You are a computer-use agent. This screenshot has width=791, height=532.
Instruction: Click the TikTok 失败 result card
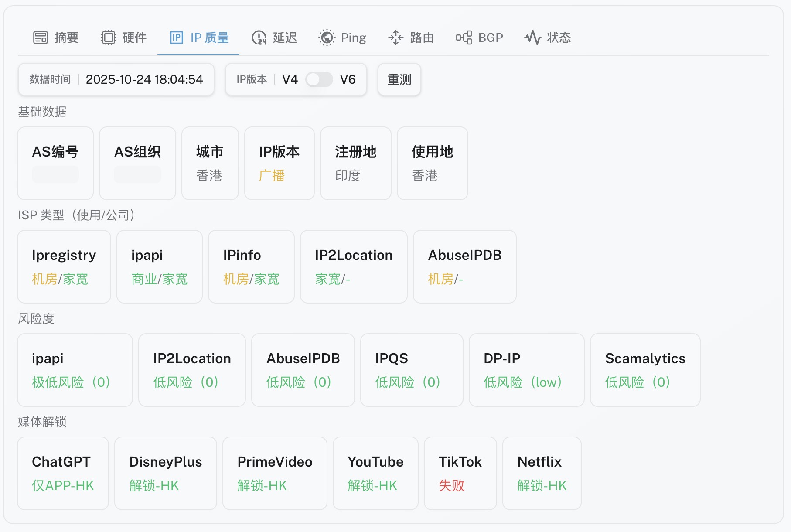(x=460, y=473)
